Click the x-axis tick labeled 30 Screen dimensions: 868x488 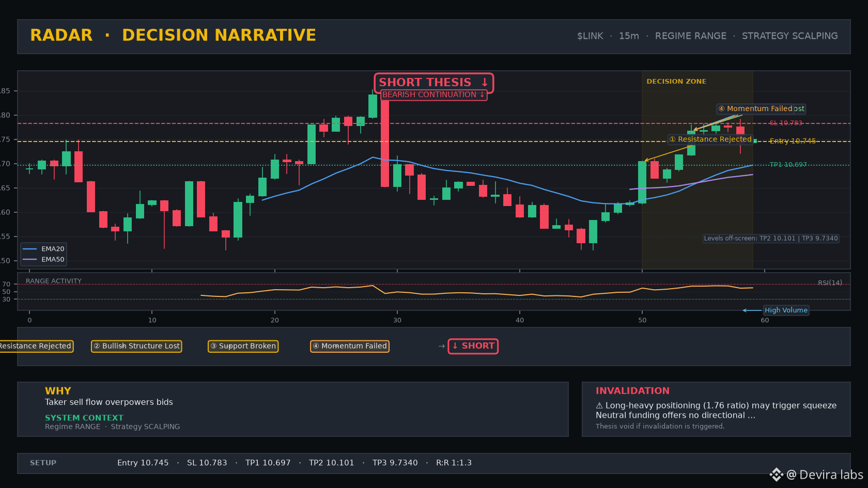[397, 320]
